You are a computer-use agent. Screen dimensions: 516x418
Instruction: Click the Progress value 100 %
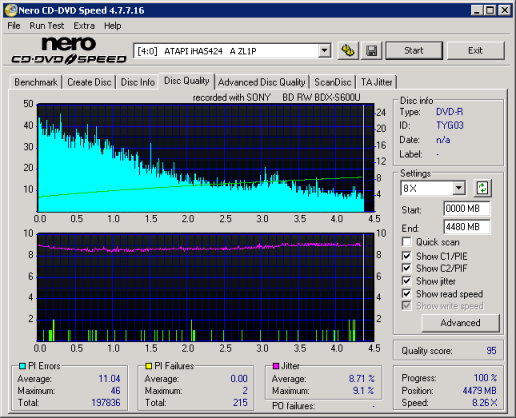[x=485, y=378]
